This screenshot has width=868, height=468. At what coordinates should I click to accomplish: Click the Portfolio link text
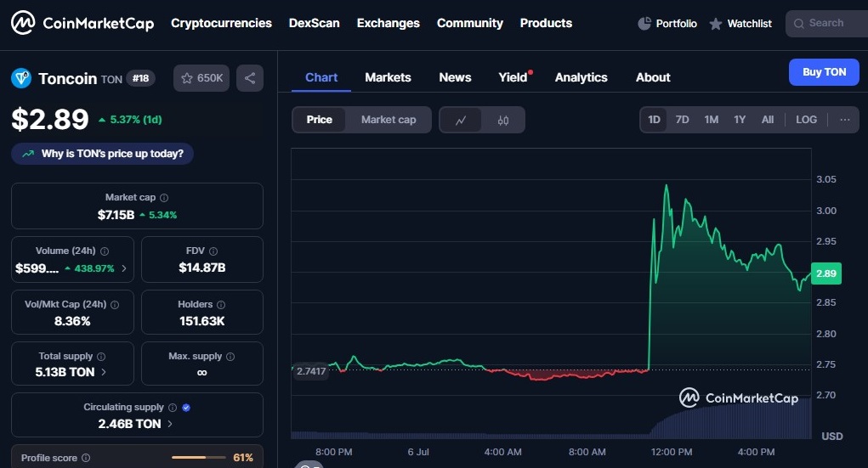(676, 23)
